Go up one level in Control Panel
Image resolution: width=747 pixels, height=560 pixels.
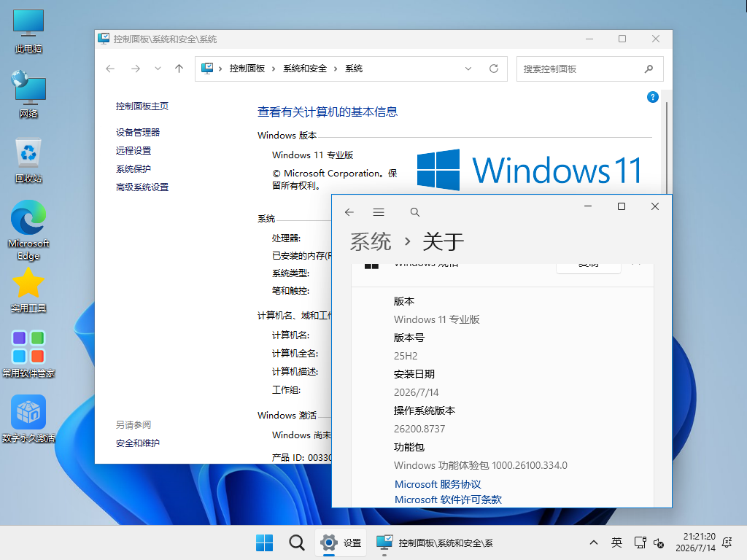pyautogui.click(x=179, y=69)
